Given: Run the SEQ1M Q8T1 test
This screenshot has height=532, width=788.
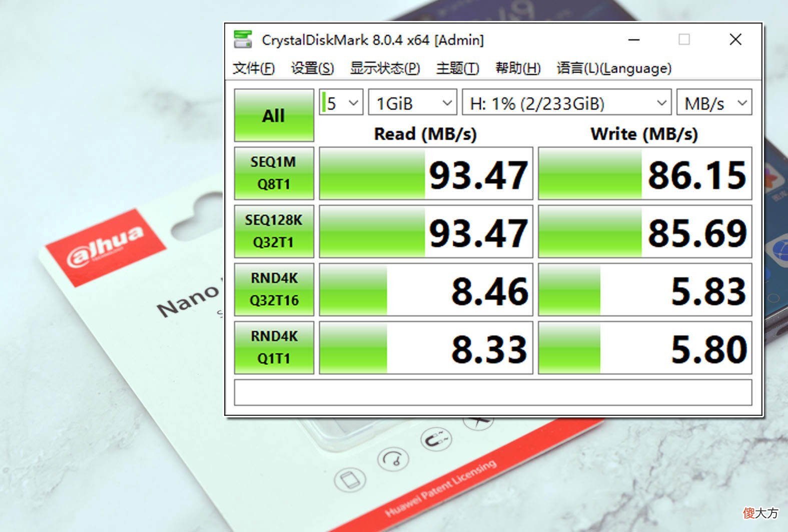Looking at the screenshot, I should [x=274, y=173].
